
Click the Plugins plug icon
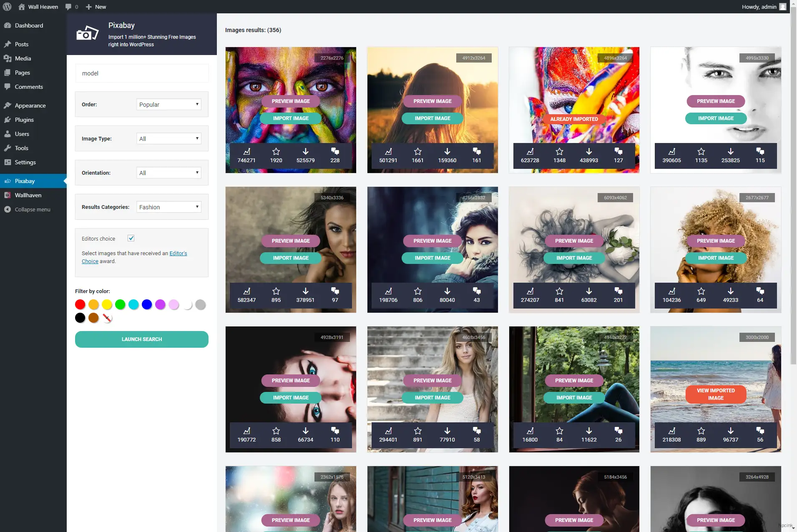click(x=8, y=120)
